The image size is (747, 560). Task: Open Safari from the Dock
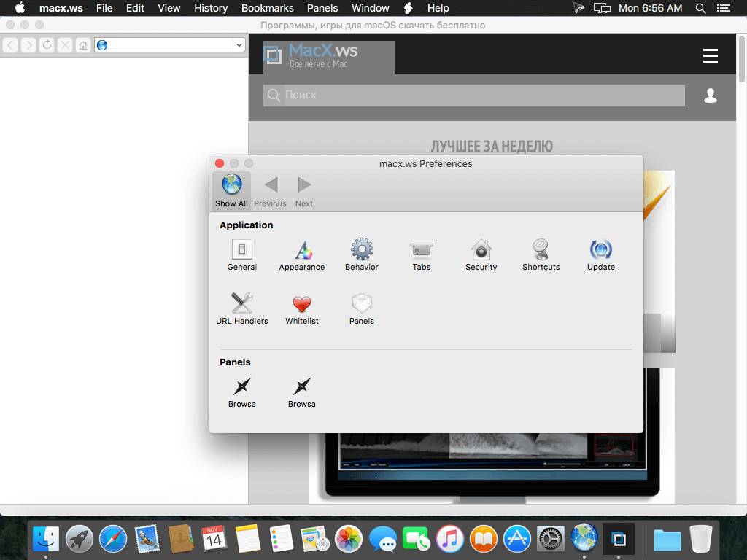click(113, 539)
